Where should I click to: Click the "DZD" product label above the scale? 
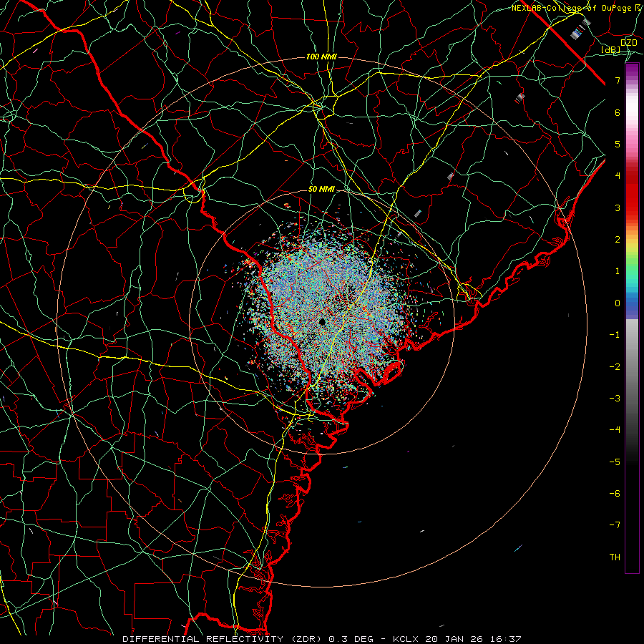pos(628,43)
